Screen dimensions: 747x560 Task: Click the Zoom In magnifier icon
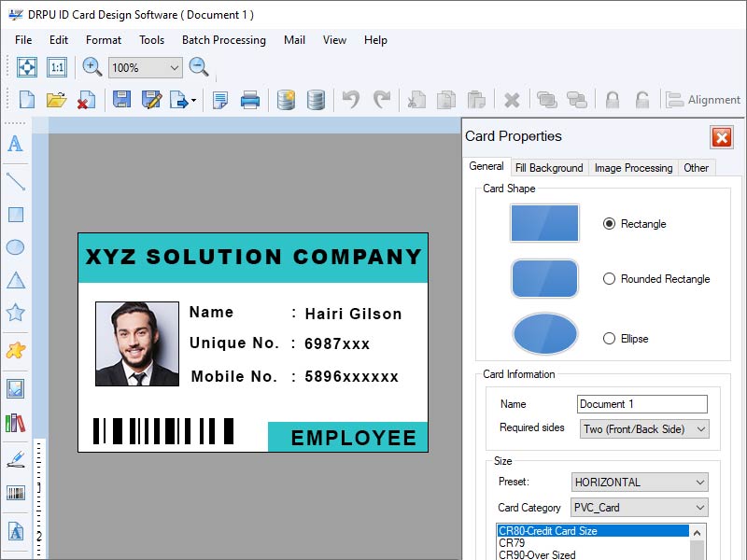tap(90, 67)
